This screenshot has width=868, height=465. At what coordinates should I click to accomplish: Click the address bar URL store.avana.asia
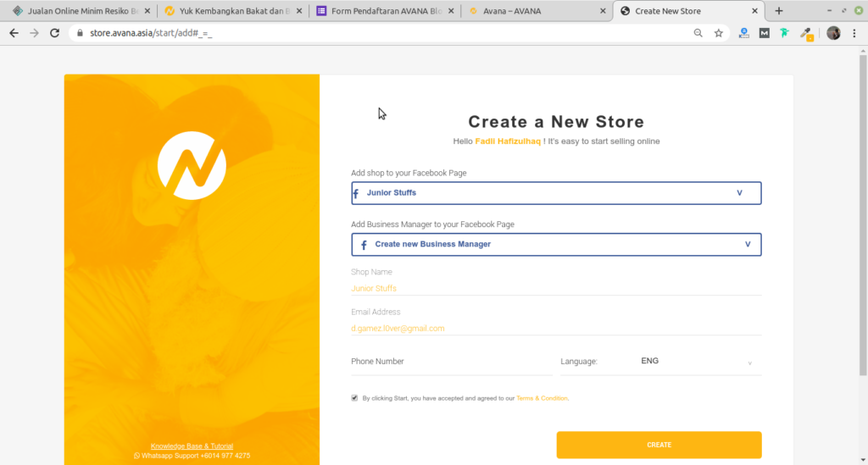pyautogui.click(x=151, y=33)
